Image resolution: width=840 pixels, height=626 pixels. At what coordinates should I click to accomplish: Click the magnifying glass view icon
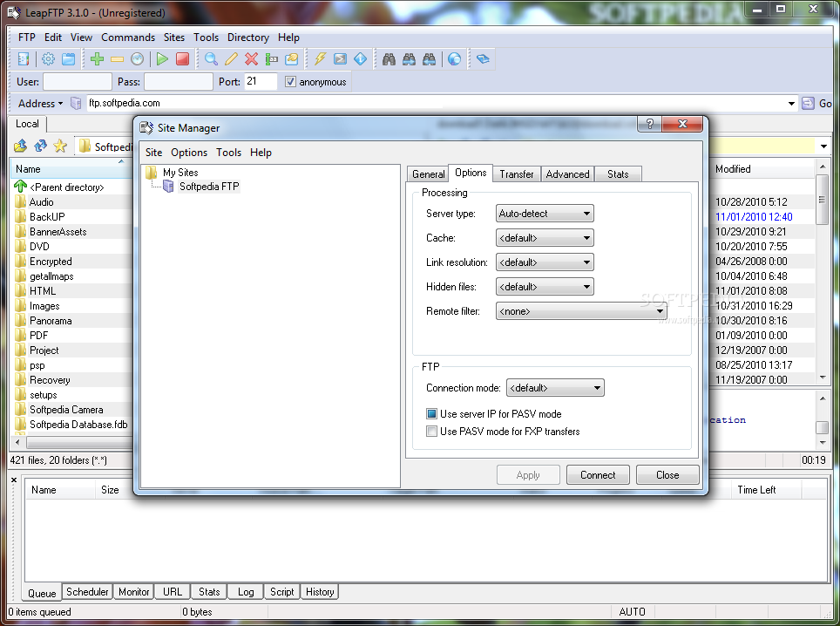tap(211, 59)
